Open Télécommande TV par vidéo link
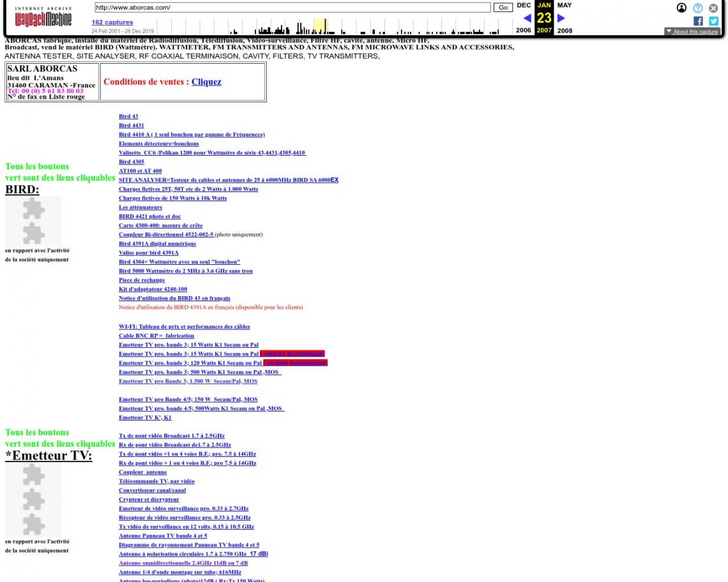This screenshot has width=728, height=582. (156, 481)
